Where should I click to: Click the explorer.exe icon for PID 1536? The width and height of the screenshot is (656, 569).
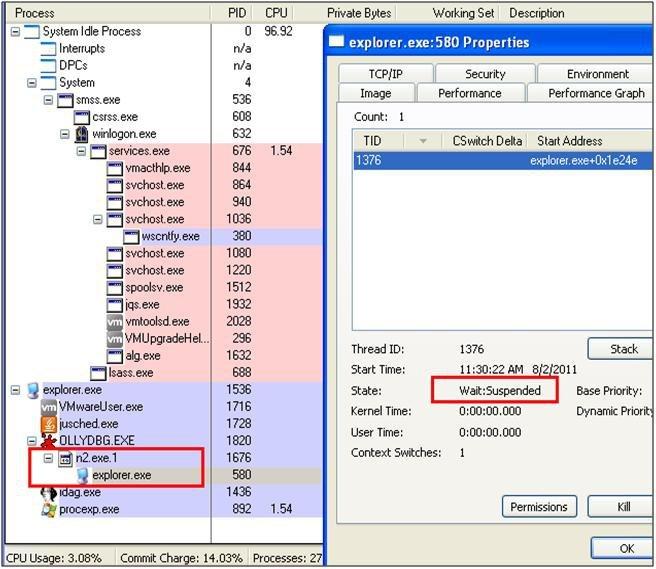coord(32,390)
